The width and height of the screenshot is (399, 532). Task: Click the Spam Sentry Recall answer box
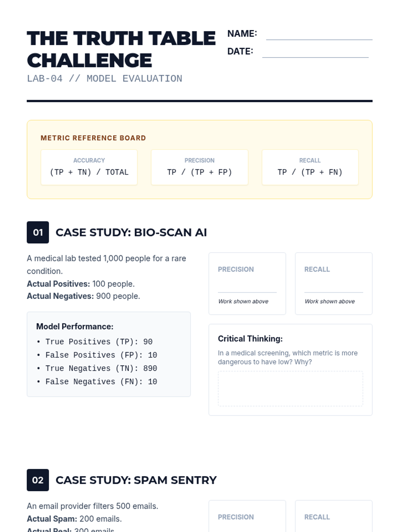point(334,516)
